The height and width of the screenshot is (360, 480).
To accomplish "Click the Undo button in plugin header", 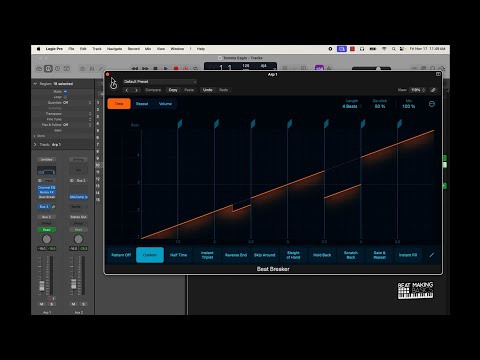I will (208, 90).
